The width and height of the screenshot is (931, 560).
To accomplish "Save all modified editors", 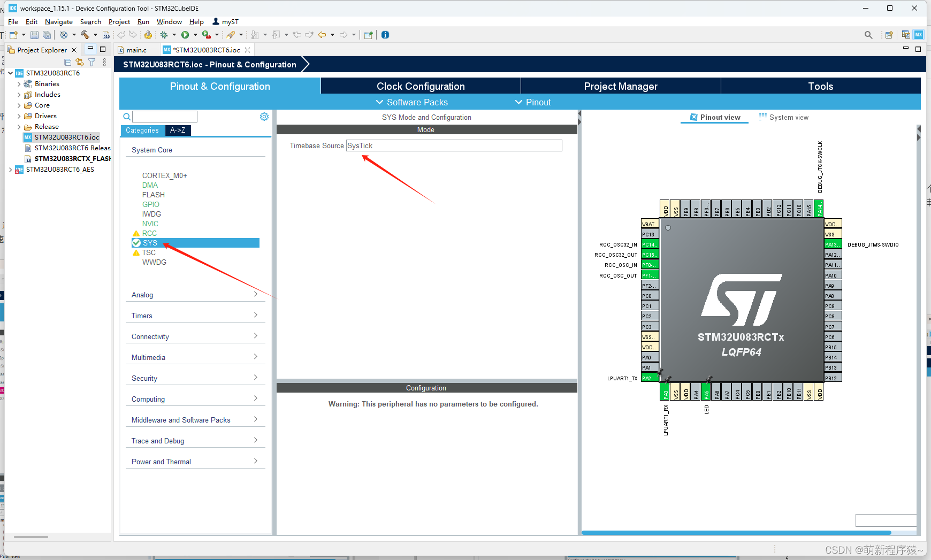I will 47,35.
